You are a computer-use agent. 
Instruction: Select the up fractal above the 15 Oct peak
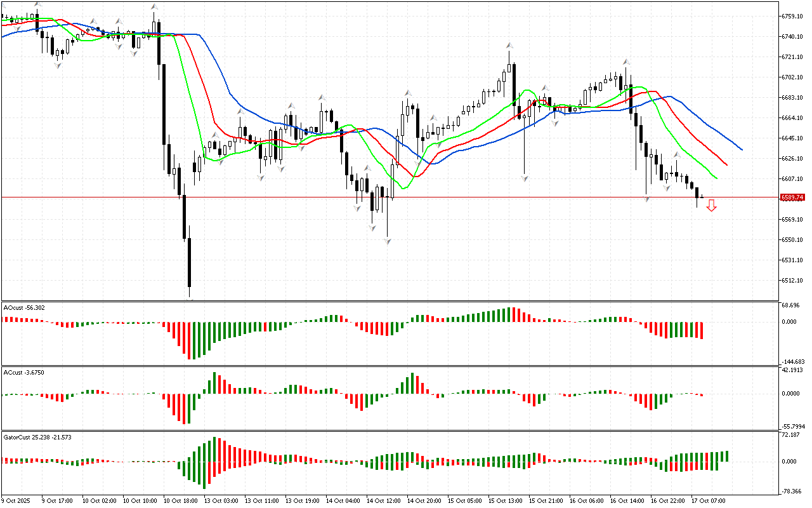[x=509, y=46]
